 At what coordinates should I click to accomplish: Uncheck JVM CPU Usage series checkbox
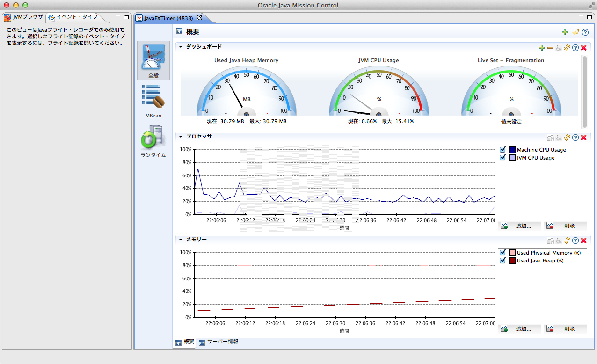pos(503,158)
